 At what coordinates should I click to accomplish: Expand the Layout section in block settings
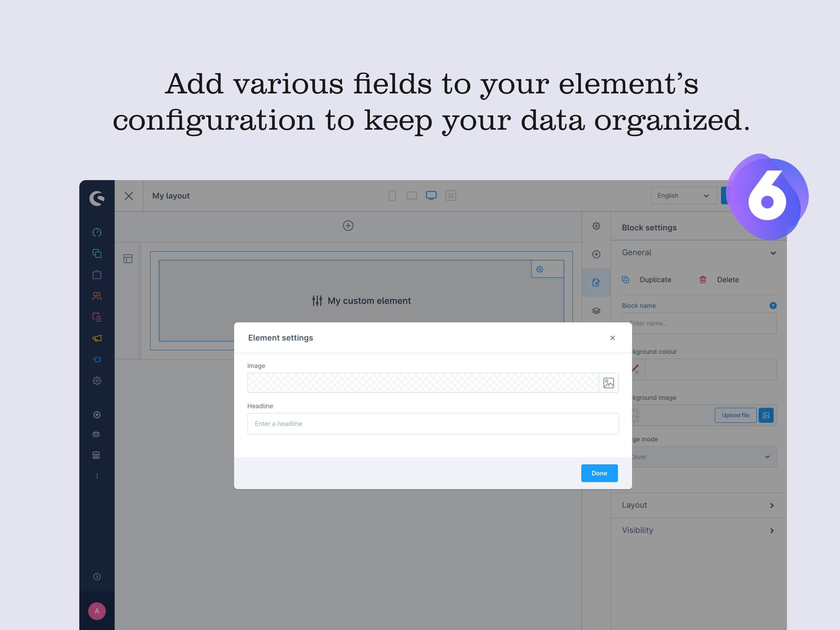tap(697, 505)
